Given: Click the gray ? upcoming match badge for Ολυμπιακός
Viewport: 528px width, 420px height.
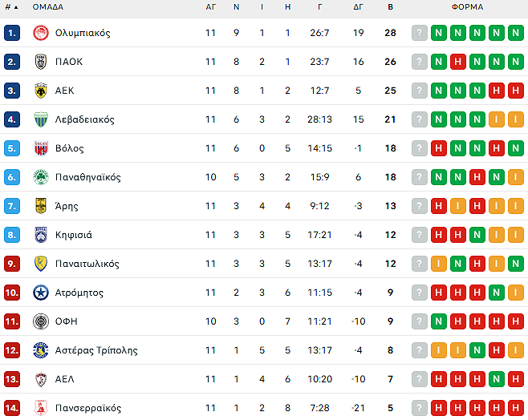Looking at the screenshot, I should tap(419, 33).
